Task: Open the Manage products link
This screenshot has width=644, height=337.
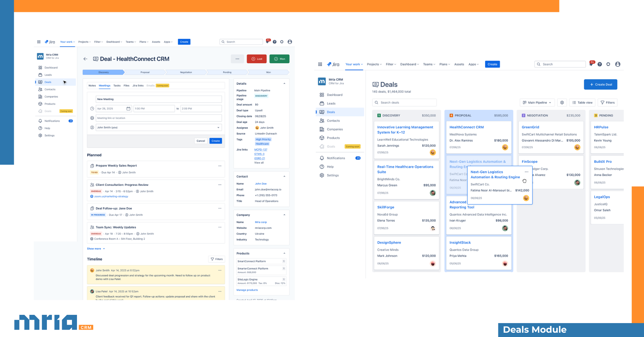Action: 247,290
